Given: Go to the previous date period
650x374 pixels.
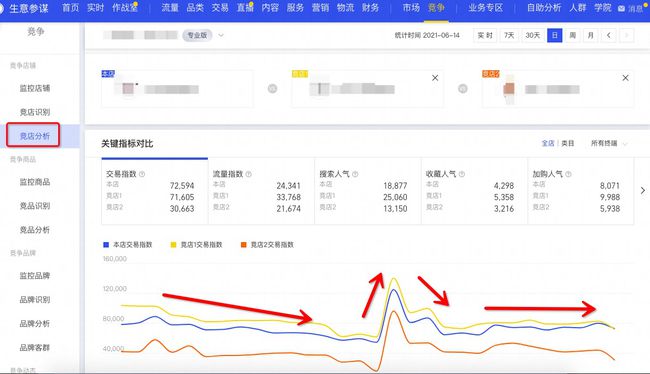Looking at the screenshot, I should [x=609, y=35].
